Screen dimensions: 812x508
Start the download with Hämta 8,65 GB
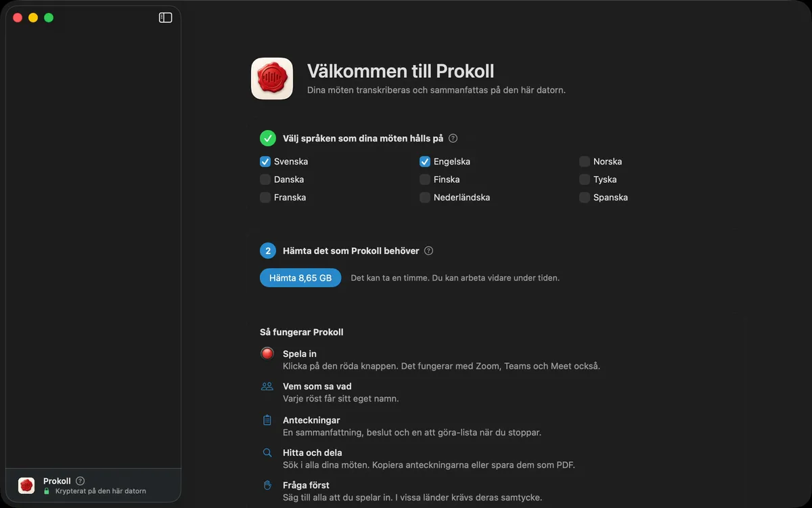[300, 278]
